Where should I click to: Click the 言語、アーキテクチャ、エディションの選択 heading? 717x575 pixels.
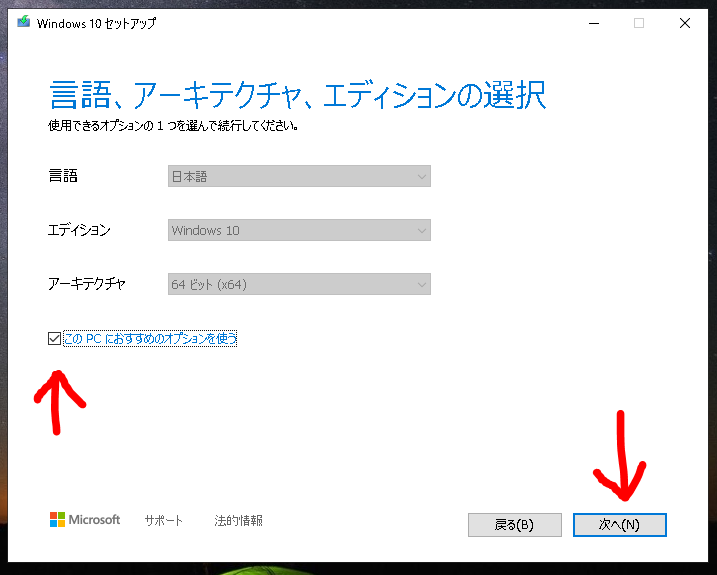[x=297, y=95]
